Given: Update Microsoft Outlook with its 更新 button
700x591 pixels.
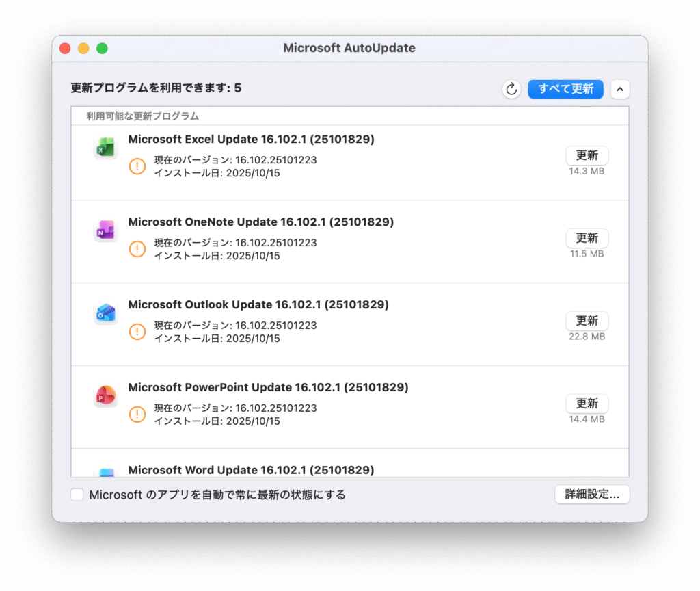Looking at the screenshot, I should pos(587,321).
